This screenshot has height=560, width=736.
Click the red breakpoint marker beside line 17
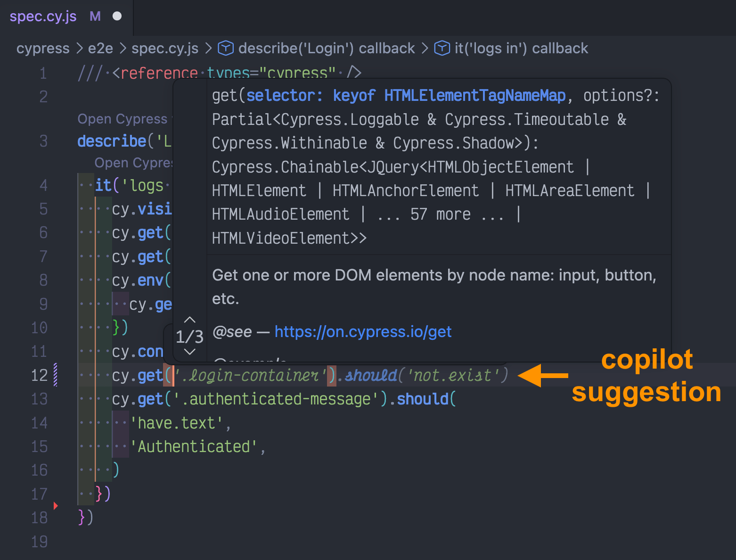56,505
